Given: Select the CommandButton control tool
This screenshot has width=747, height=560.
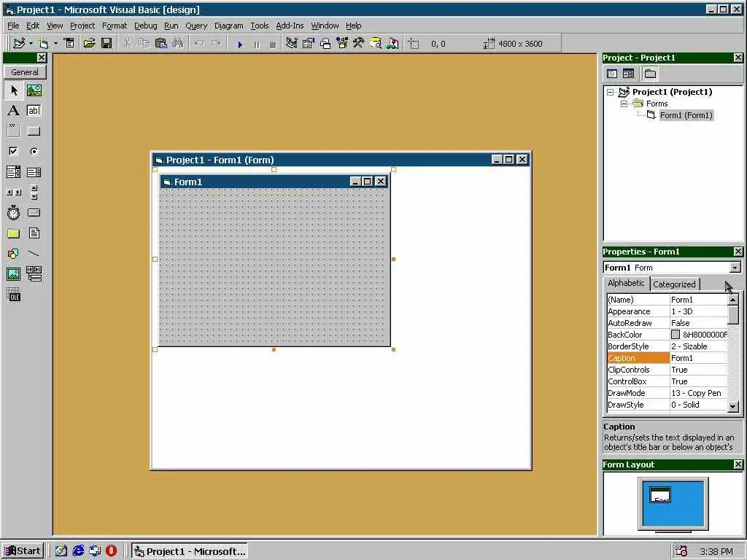Looking at the screenshot, I should tap(34, 131).
